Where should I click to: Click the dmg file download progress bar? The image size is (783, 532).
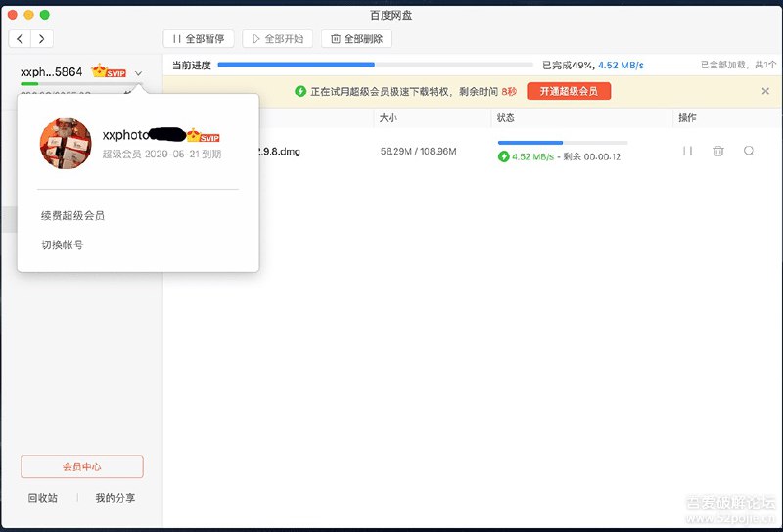563,143
